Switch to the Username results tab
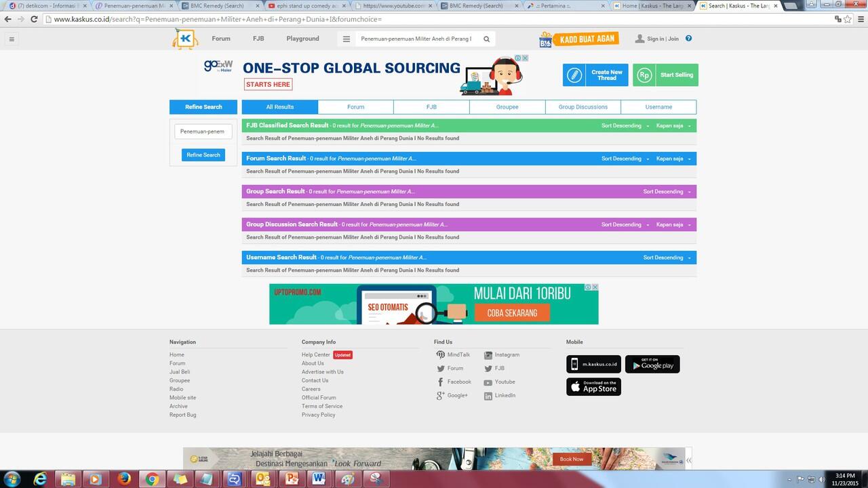Image resolution: width=868 pixels, height=488 pixels. click(x=658, y=107)
